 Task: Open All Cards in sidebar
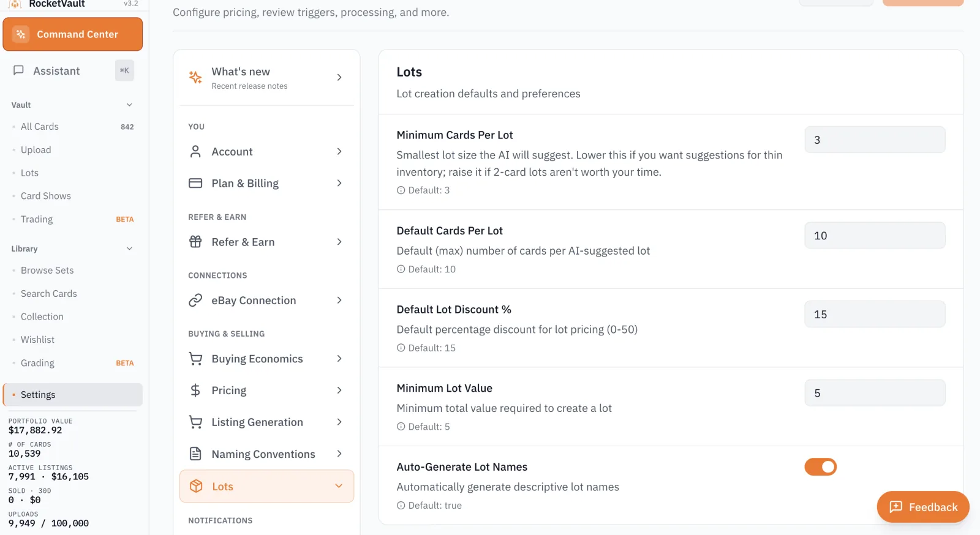[x=73, y=127]
